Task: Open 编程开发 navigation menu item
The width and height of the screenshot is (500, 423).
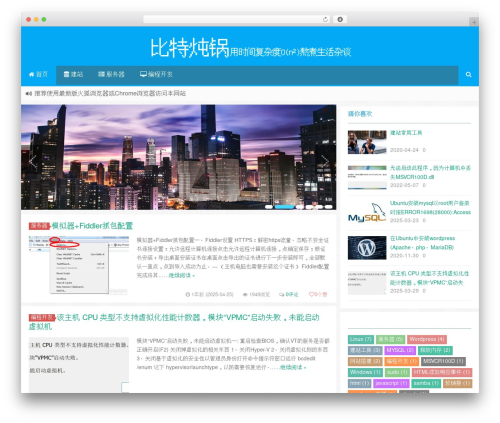Action: point(156,74)
